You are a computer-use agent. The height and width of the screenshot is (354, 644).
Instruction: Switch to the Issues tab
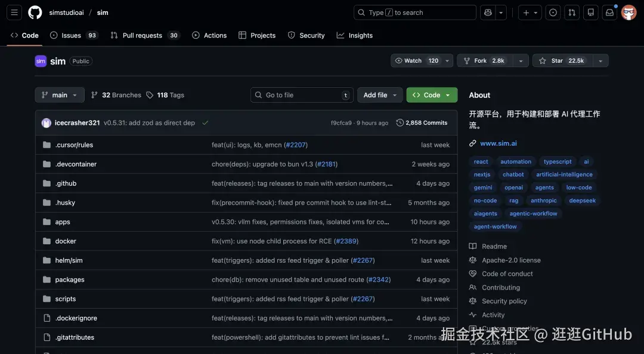(73, 35)
